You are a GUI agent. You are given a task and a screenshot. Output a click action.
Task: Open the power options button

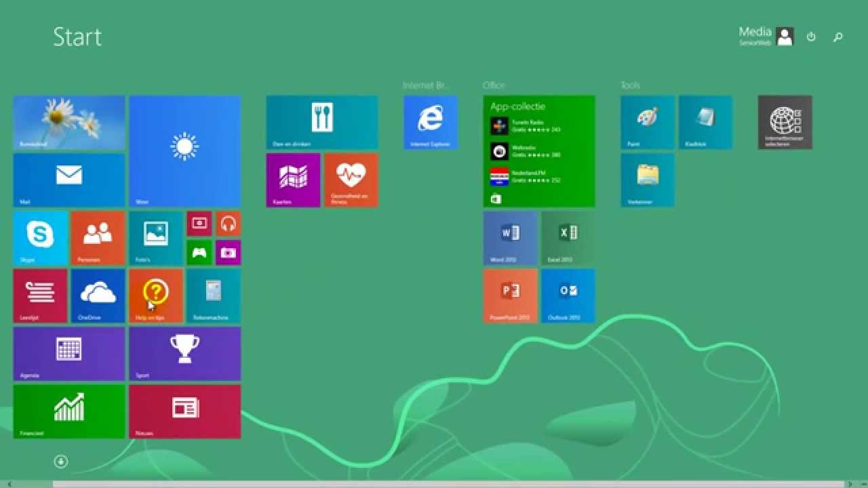click(x=811, y=37)
